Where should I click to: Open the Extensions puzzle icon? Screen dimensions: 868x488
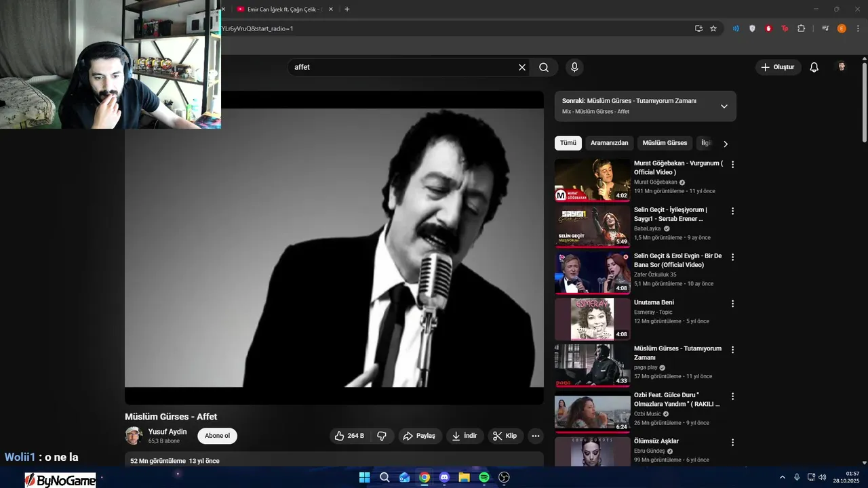point(801,28)
